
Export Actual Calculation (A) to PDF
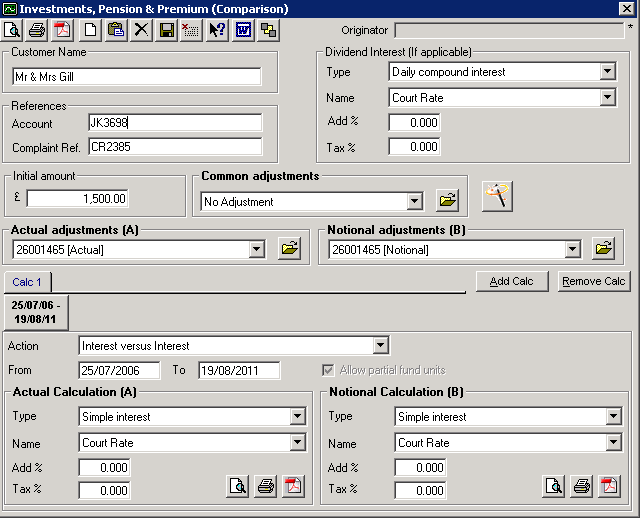pos(293,486)
